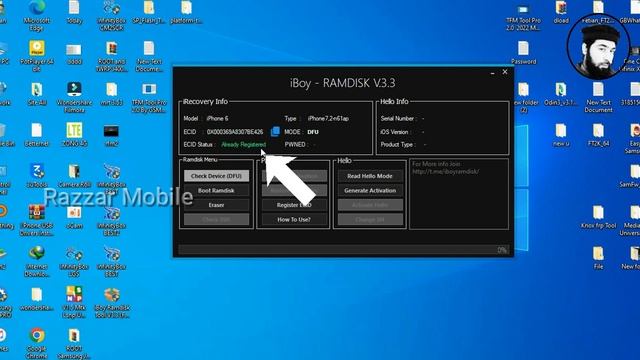This screenshot has width=640, height=360.
Task: Close the iBoy RAMDISK window
Action: tap(505, 72)
